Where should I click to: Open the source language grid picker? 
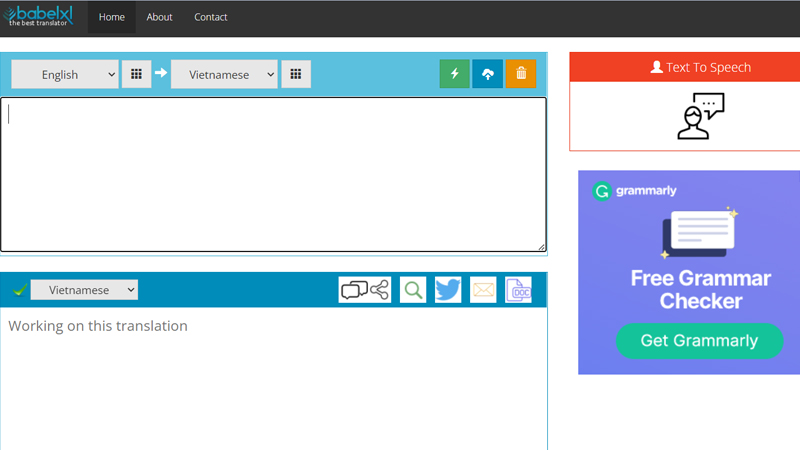[136, 74]
